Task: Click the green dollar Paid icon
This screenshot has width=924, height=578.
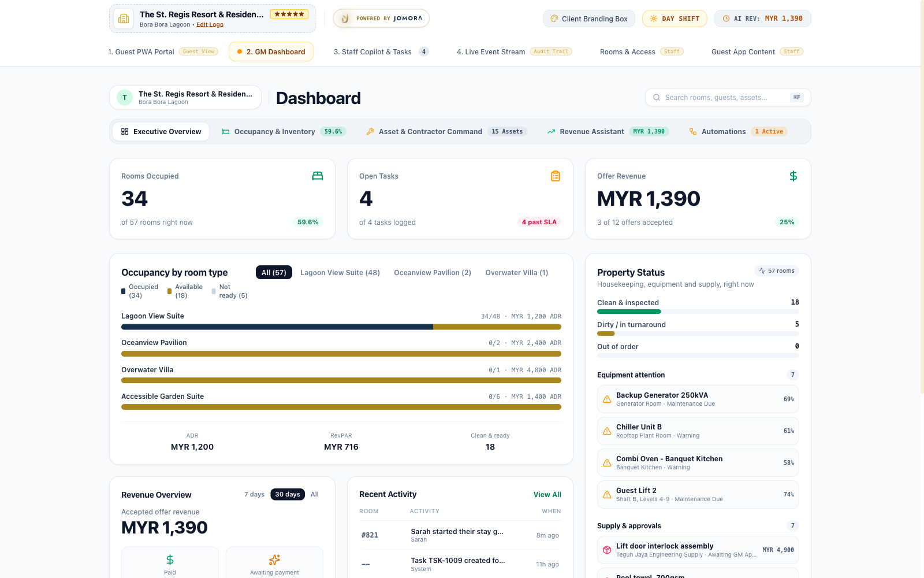Action: (x=170, y=560)
